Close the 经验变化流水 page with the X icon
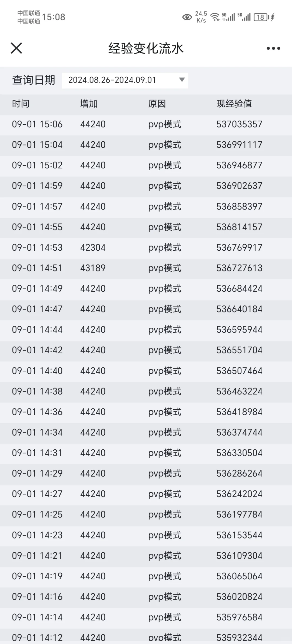The height and width of the screenshot is (644, 292). tap(16, 48)
